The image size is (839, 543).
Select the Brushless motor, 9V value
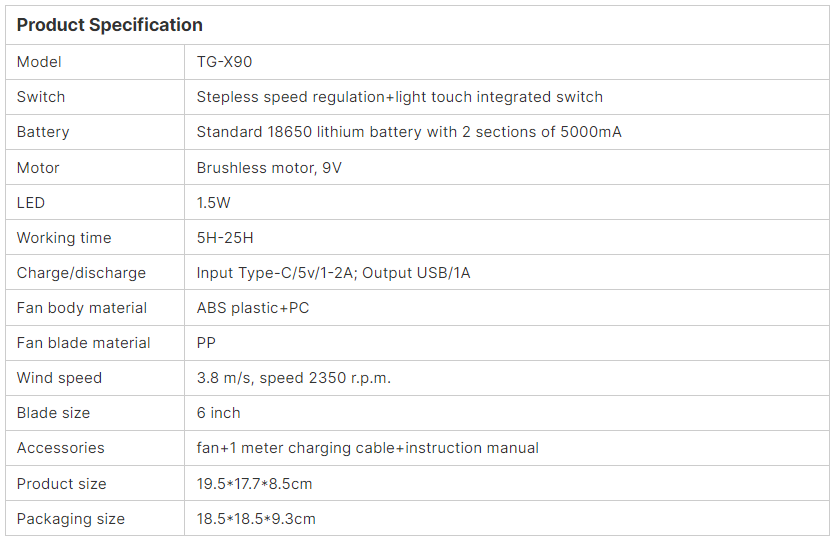[x=269, y=168]
